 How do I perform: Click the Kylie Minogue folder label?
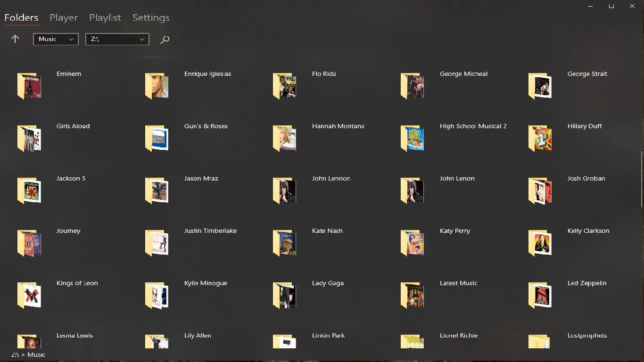[206, 283]
